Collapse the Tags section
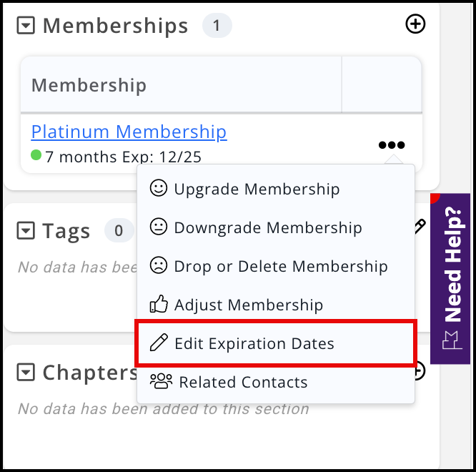The height and width of the screenshot is (472, 476). (26, 230)
